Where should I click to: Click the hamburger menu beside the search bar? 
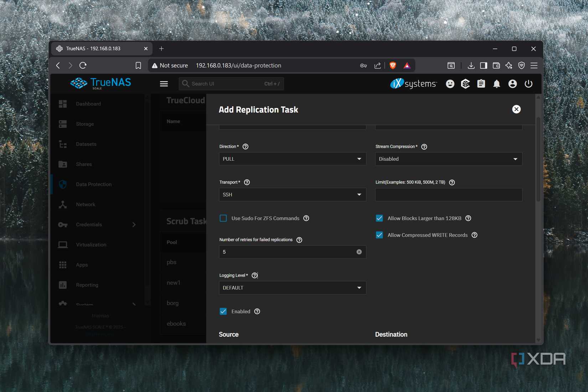164,83
